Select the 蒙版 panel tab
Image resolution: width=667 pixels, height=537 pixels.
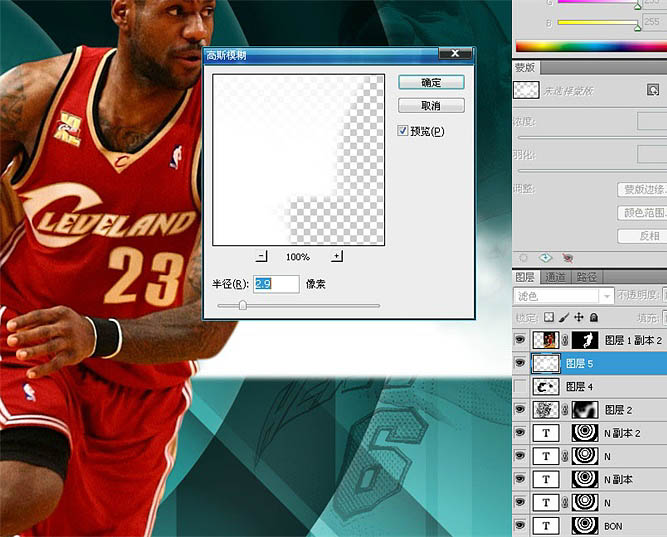[525, 67]
